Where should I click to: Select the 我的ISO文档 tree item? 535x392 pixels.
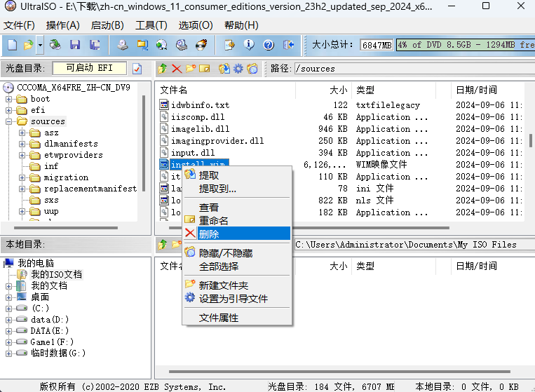[56, 275]
